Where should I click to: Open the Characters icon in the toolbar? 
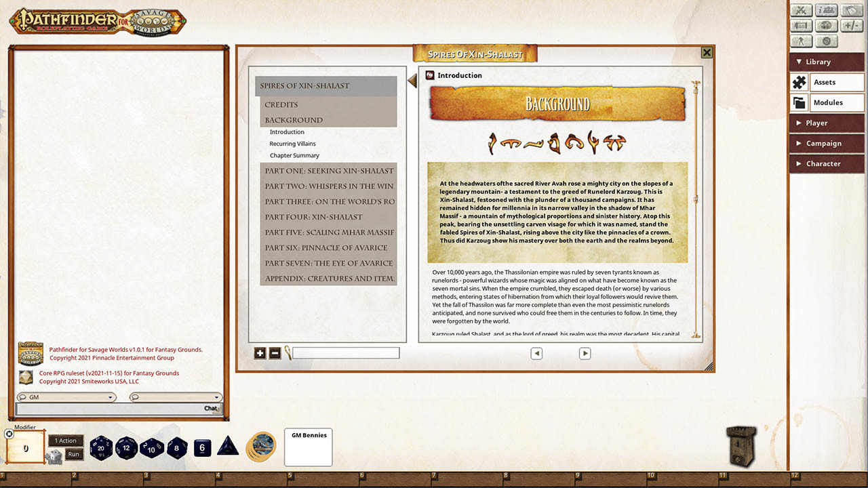click(x=802, y=41)
